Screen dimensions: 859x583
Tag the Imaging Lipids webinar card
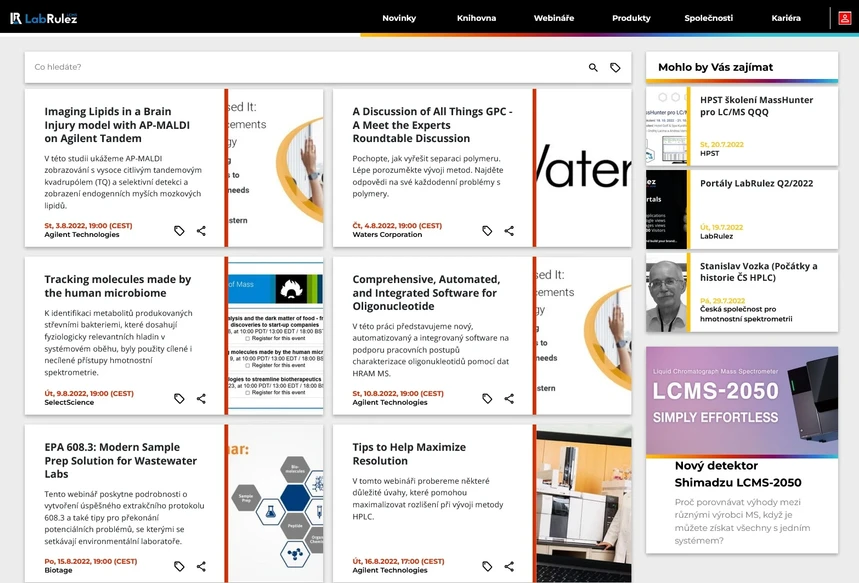179,231
